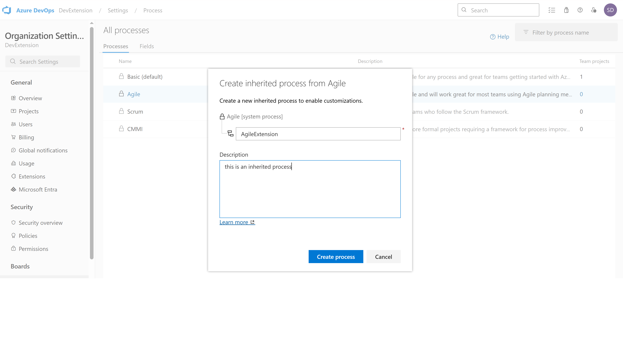Click the process name field containing AgileExtension

click(318, 134)
